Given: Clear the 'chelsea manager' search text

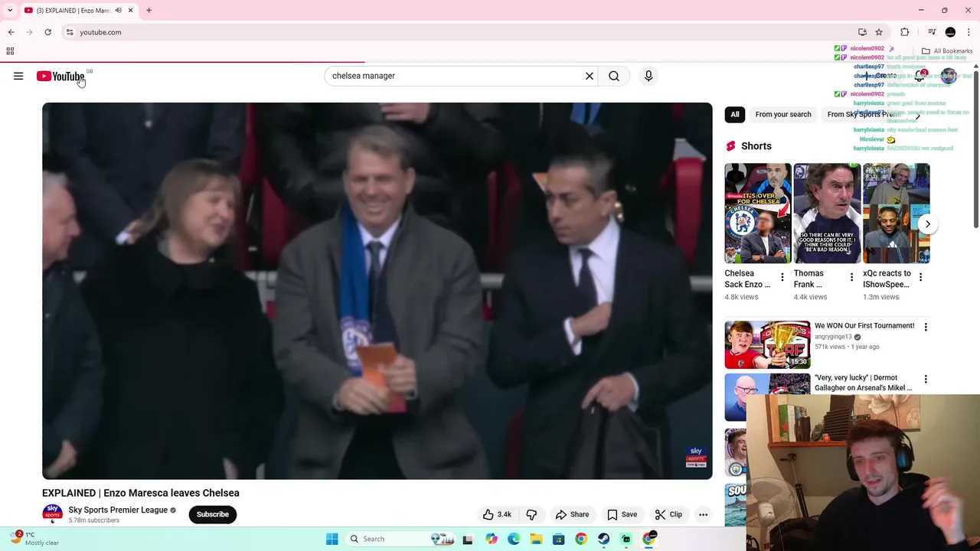Looking at the screenshot, I should pyautogui.click(x=590, y=76).
